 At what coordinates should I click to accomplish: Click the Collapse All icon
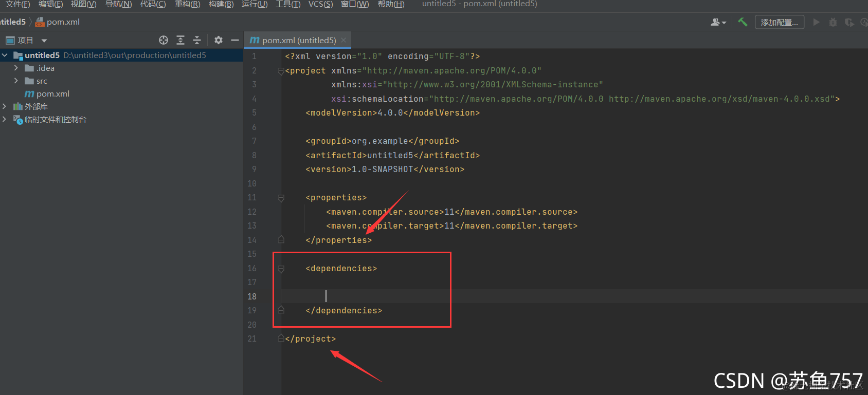[197, 40]
